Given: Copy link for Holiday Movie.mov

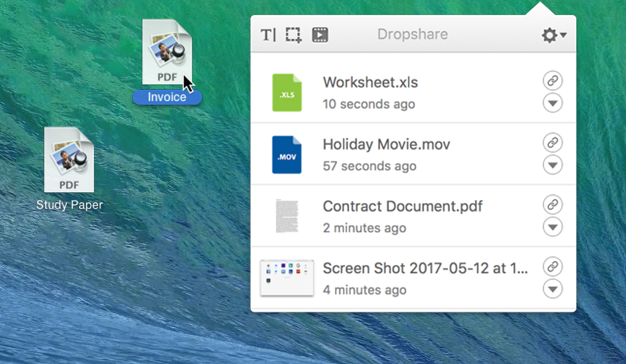Looking at the screenshot, I should 552,142.
